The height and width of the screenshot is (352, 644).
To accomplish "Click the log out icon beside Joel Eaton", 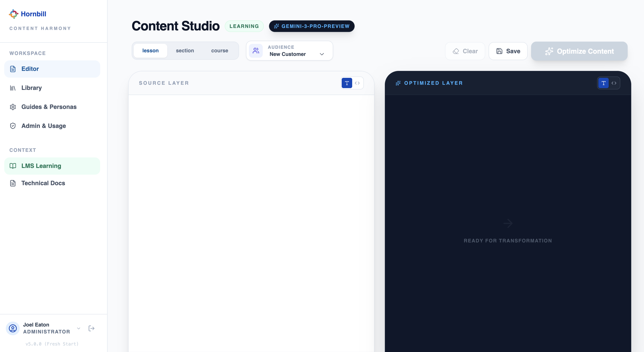I will pos(91,328).
